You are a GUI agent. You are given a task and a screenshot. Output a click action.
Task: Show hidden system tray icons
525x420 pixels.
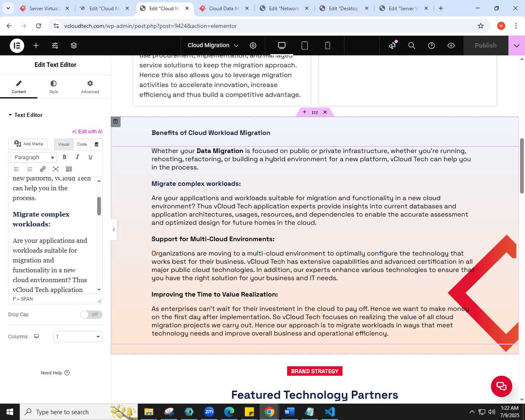tap(472, 412)
